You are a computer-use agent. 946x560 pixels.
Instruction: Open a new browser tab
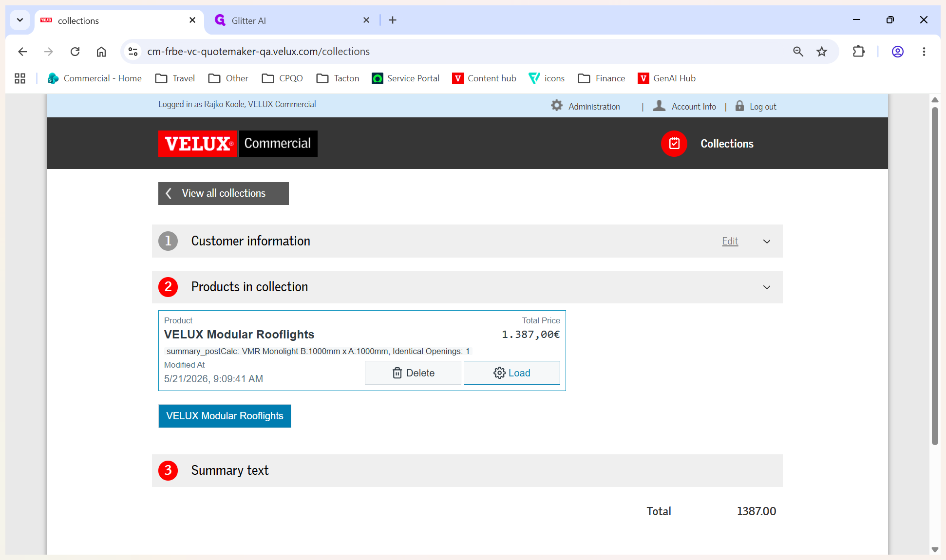(393, 20)
